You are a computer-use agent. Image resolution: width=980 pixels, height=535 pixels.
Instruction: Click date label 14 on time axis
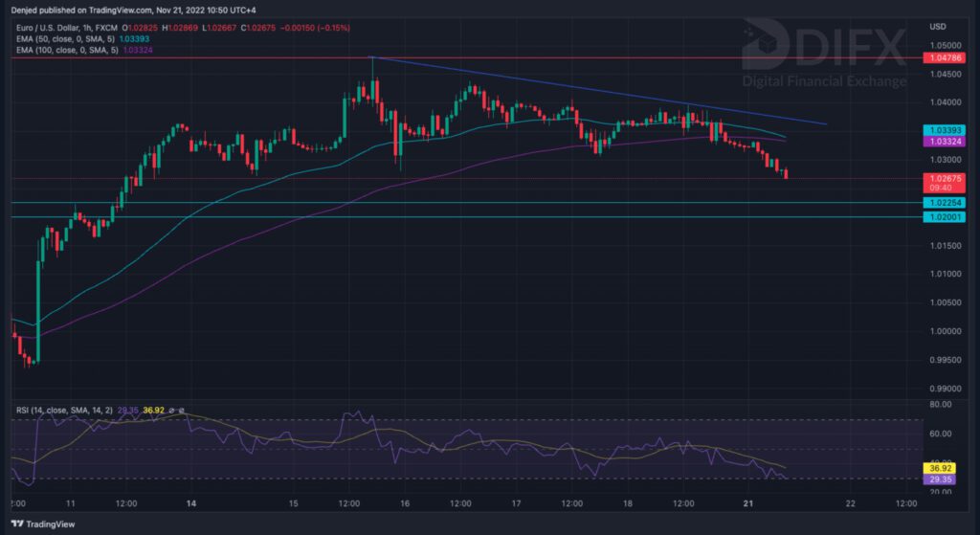pos(191,502)
